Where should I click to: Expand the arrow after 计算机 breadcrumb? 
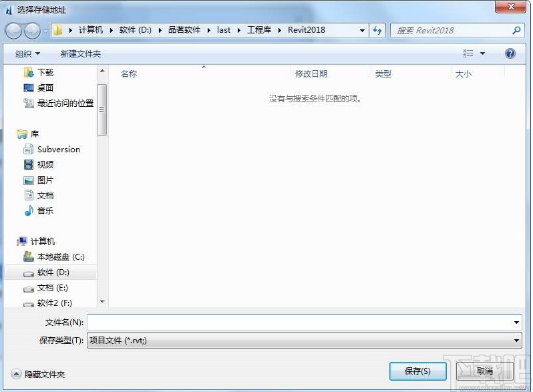coord(111,30)
